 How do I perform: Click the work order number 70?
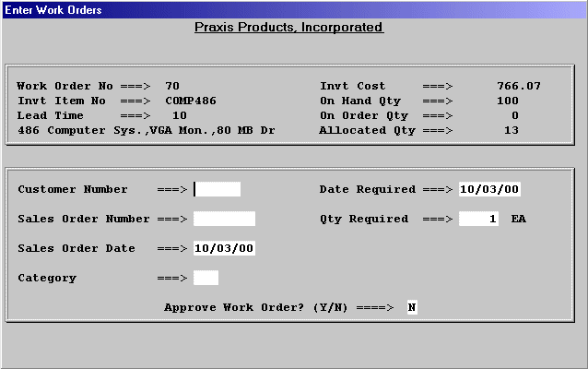[x=172, y=86]
